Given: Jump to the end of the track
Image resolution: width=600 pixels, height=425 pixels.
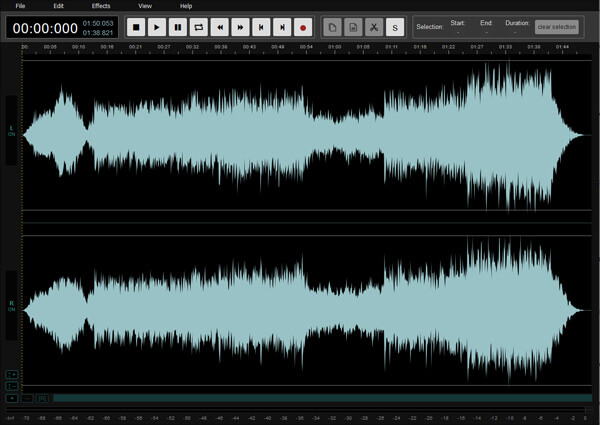Looking at the screenshot, I should [282, 27].
